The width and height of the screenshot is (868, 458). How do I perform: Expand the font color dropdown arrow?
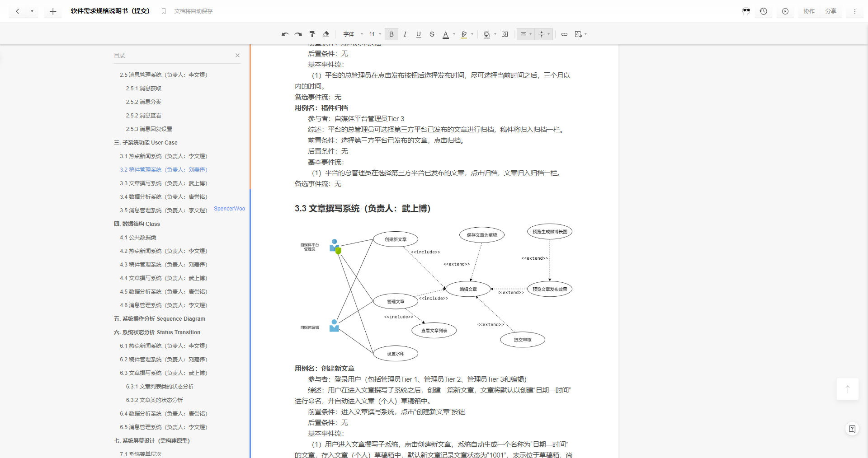454,34
